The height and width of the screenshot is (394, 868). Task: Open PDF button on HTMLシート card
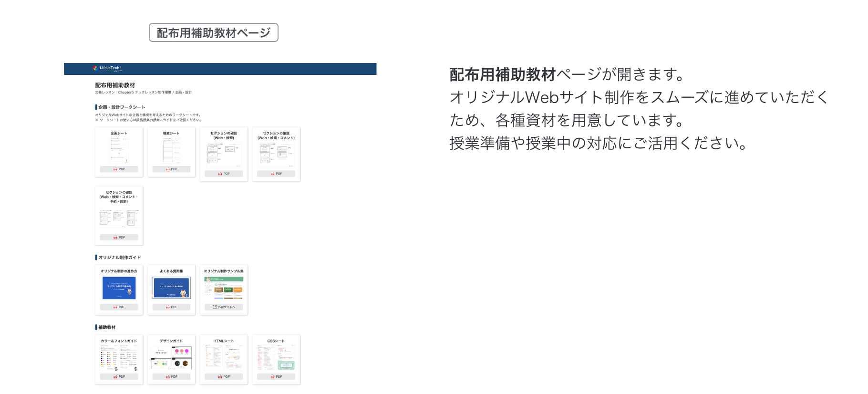224,377
